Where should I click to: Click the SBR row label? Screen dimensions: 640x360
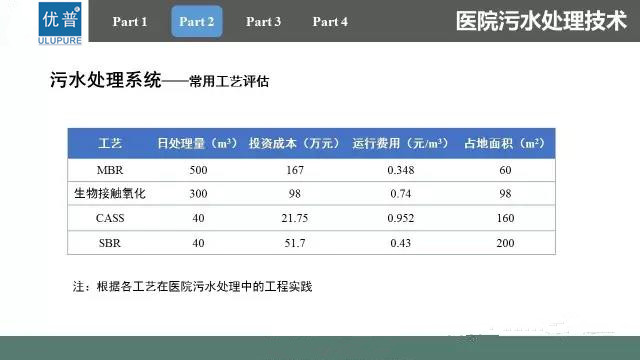[110, 243]
